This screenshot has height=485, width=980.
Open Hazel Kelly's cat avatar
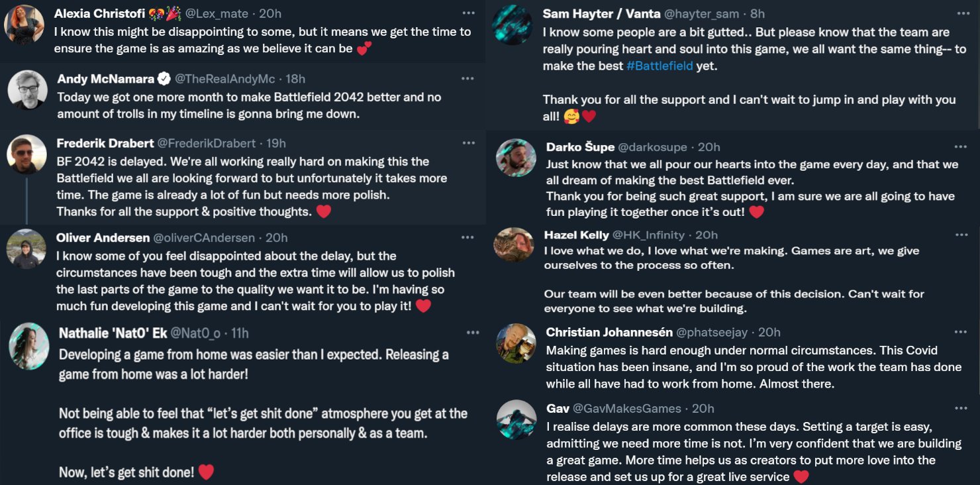(514, 245)
